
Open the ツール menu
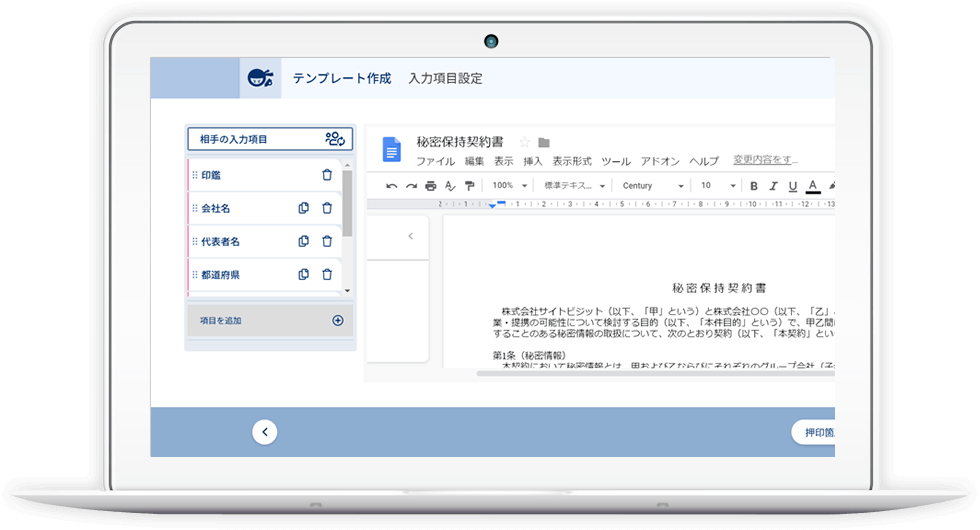tap(616, 161)
